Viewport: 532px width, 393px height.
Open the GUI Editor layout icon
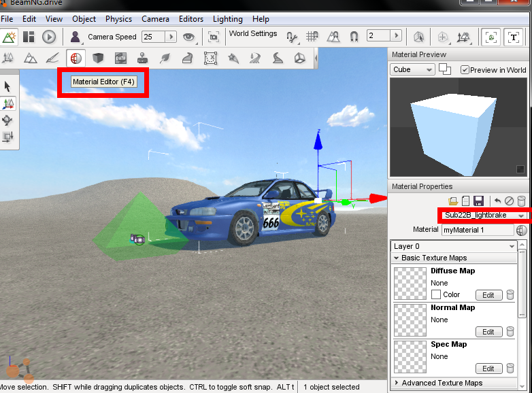(29, 37)
